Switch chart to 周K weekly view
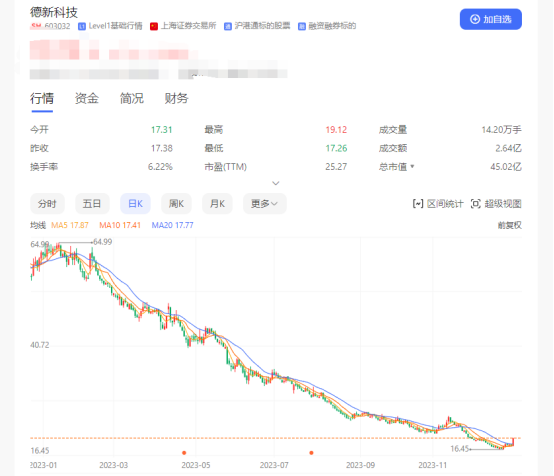The width and height of the screenshot is (554, 476). pyautogui.click(x=176, y=204)
